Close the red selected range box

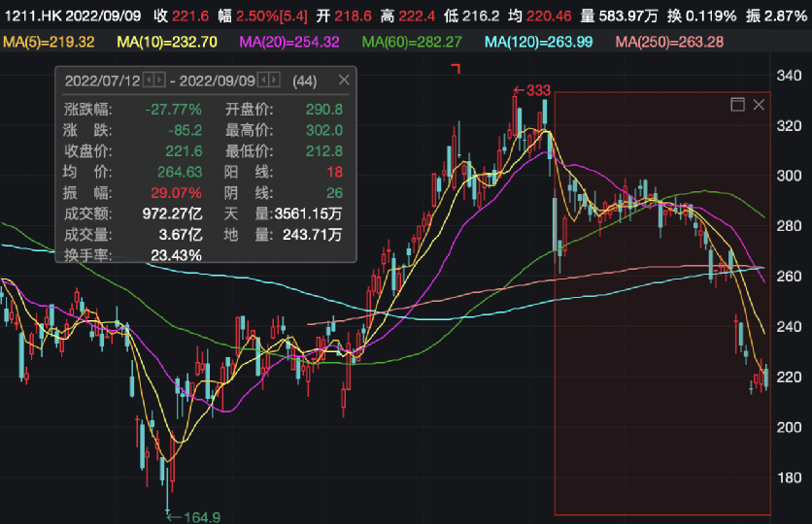coord(758,104)
